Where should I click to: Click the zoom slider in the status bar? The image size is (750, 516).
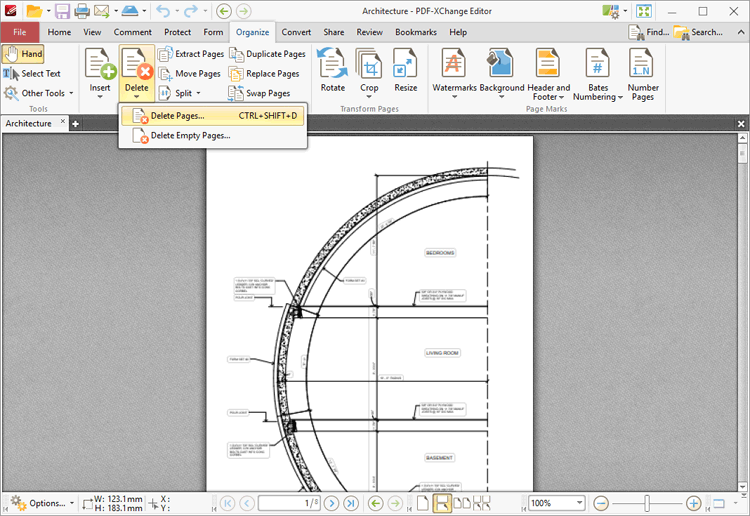tap(647, 503)
